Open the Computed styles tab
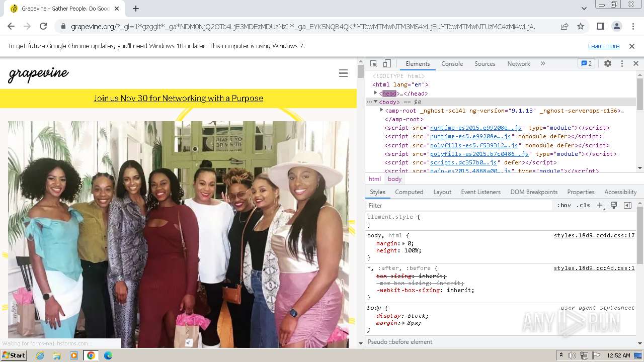Screen dimensions: 644x362 tap(409, 192)
